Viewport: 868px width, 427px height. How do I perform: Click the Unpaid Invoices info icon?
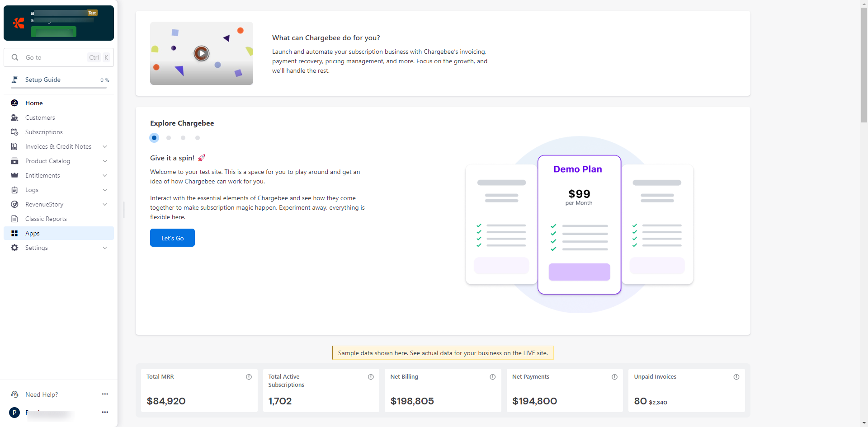coord(736,377)
